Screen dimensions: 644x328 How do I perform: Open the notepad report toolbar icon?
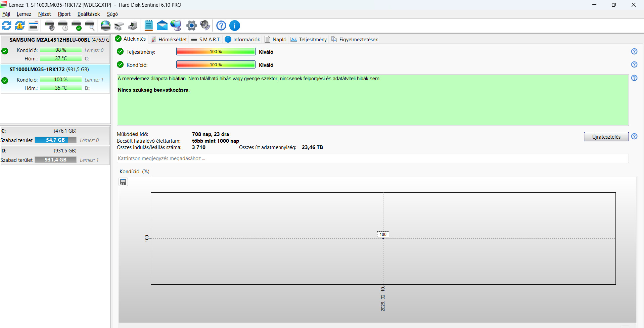click(x=149, y=26)
